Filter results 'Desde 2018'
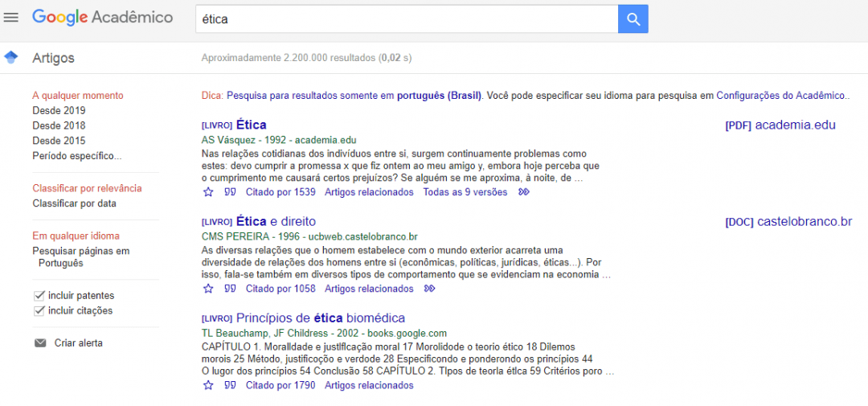The width and height of the screenshot is (868, 406). pos(59,125)
